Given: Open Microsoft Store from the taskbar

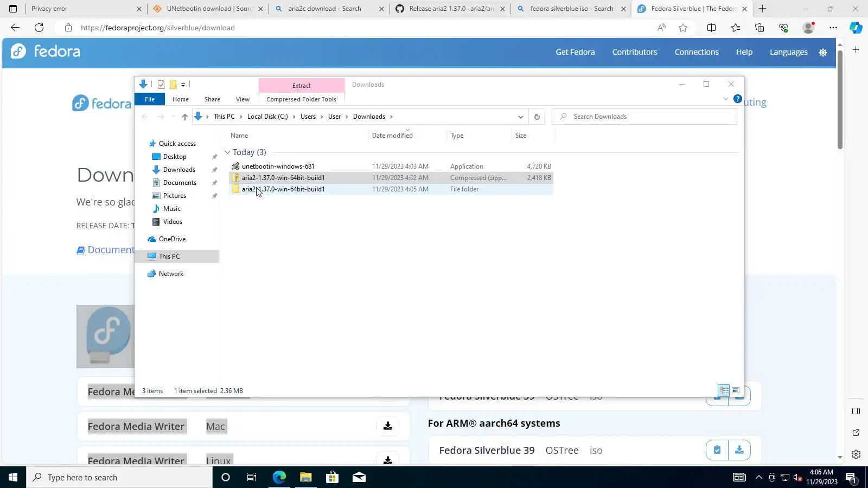Looking at the screenshot, I should point(332,477).
